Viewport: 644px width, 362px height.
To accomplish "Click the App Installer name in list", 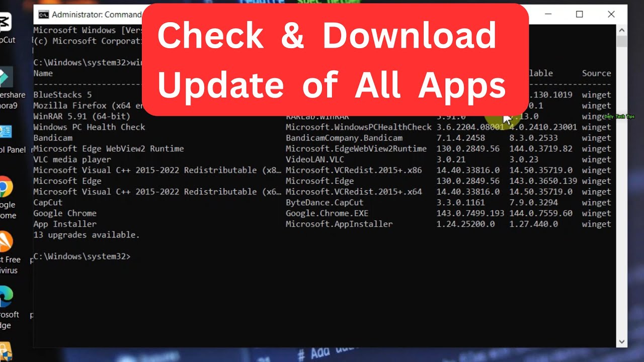I will [x=65, y=224].
